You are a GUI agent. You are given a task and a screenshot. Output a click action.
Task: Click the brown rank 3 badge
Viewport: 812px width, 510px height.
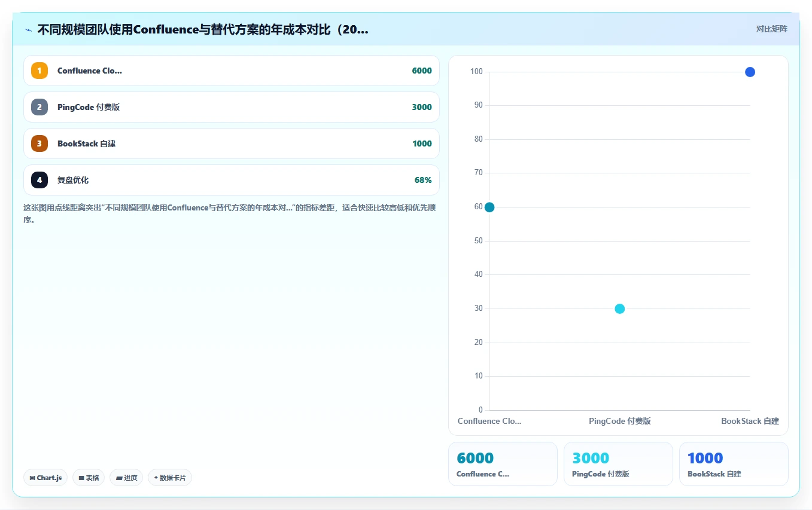(x=39, y=143)
